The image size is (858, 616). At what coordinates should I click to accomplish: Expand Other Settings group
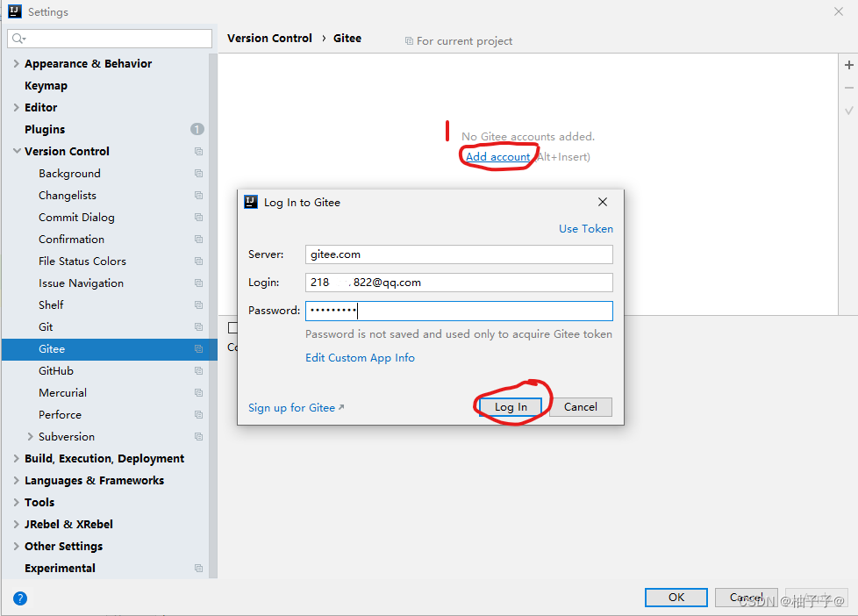pos(16,546)
